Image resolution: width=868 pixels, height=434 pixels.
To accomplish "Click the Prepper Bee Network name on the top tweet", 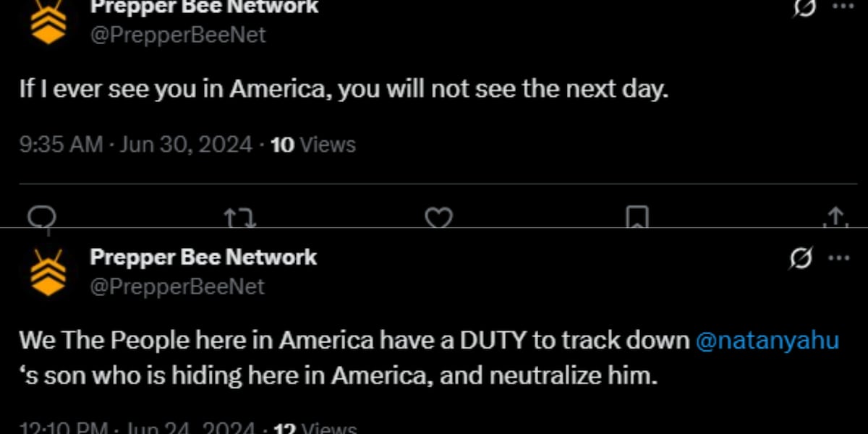I will click(204, 7).
